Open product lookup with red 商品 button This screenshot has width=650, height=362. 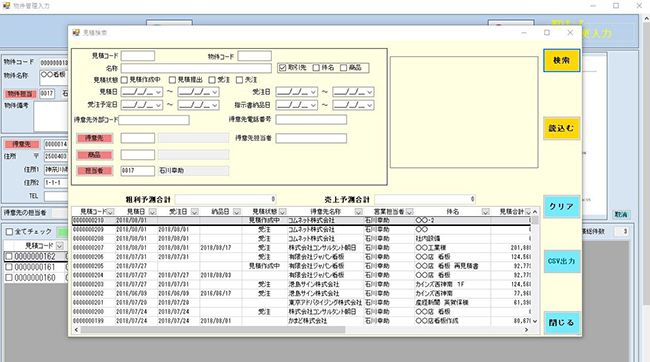point(95,155)
